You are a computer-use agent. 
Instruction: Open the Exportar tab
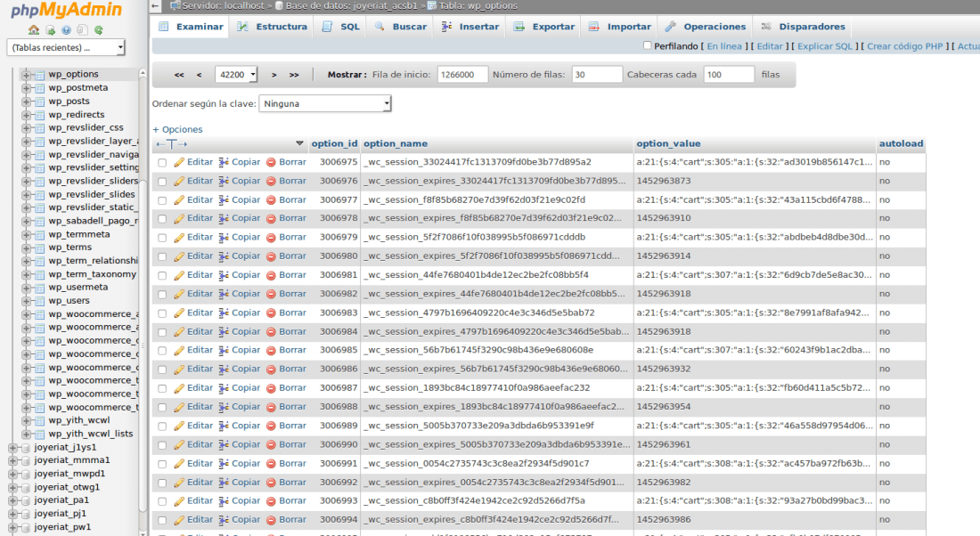click(543, 27)
